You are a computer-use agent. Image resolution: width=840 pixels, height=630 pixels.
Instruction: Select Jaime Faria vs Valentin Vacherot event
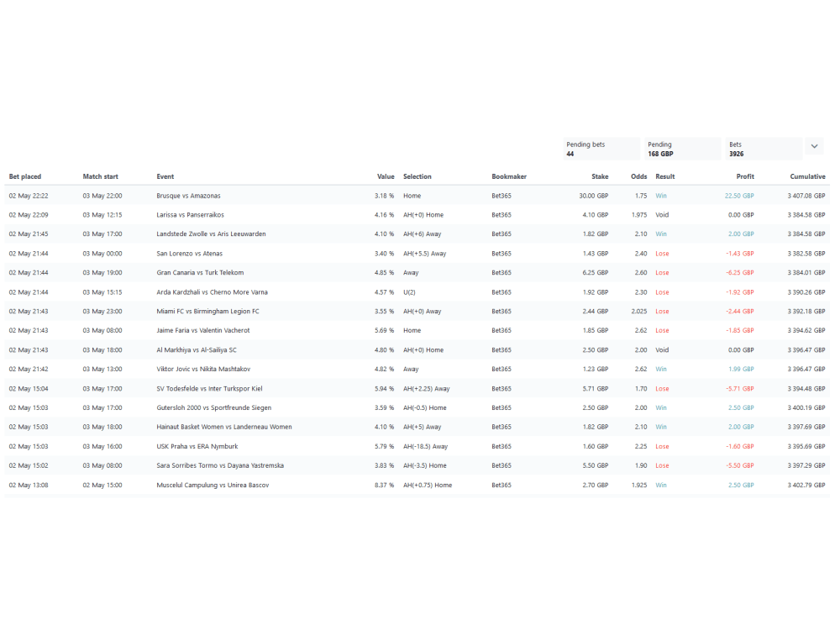point(203,330)
